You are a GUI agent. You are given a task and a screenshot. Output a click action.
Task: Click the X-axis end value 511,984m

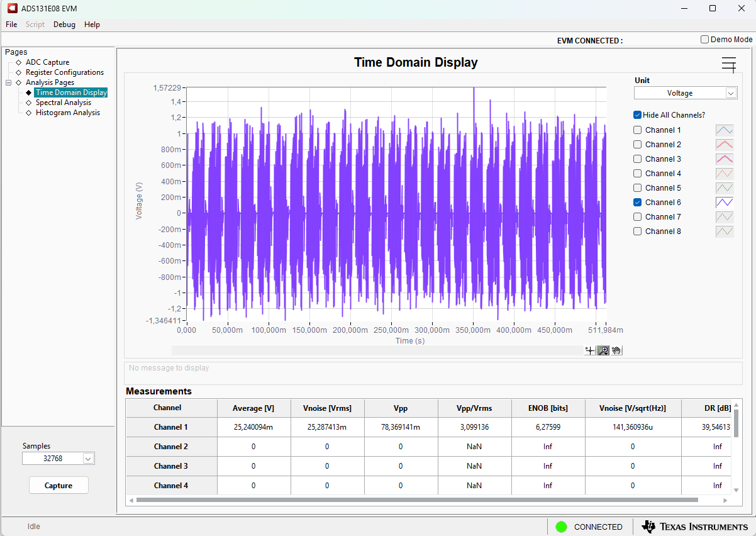(606, 330)
